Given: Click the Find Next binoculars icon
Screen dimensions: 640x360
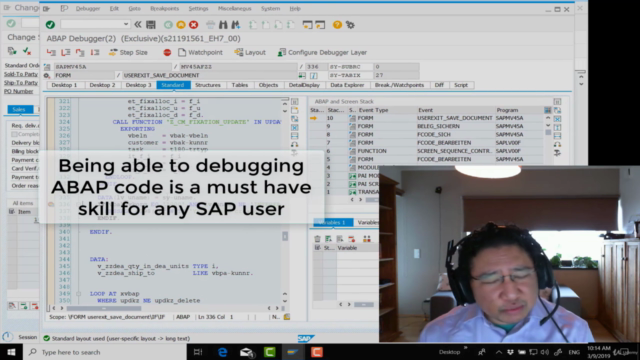Looking at the screenshot, I should (x=236, y=25).
